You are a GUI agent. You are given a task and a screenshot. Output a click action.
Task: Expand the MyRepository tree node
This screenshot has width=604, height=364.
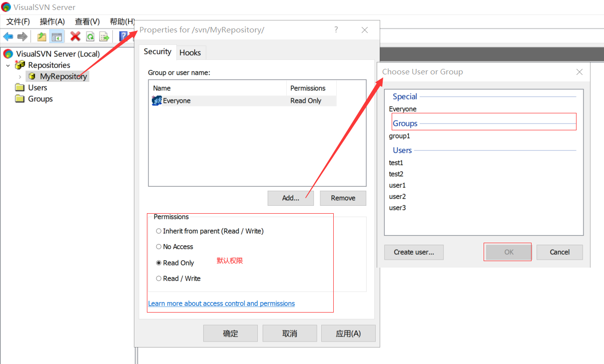[20, 76]
